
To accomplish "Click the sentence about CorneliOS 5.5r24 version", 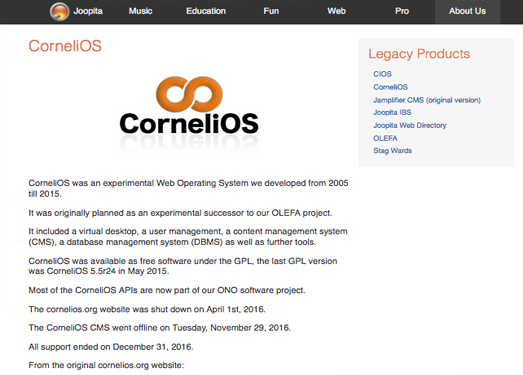I will 183,266.
